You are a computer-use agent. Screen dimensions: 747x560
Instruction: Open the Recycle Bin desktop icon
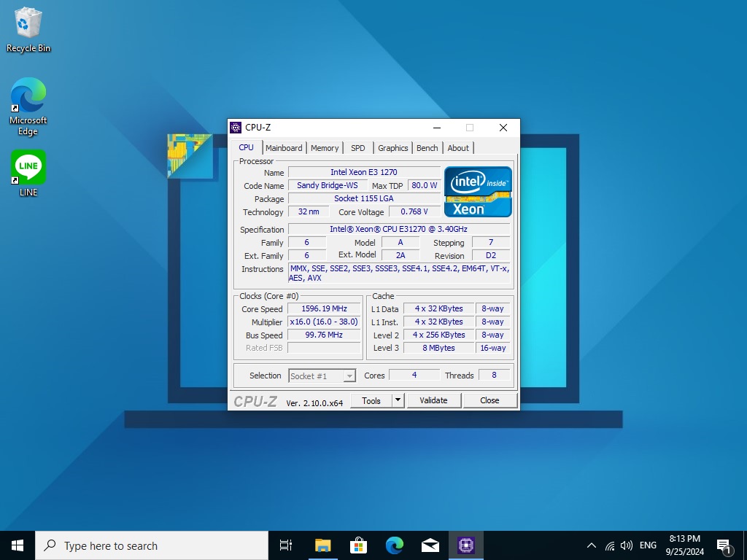tap(28, 29)
